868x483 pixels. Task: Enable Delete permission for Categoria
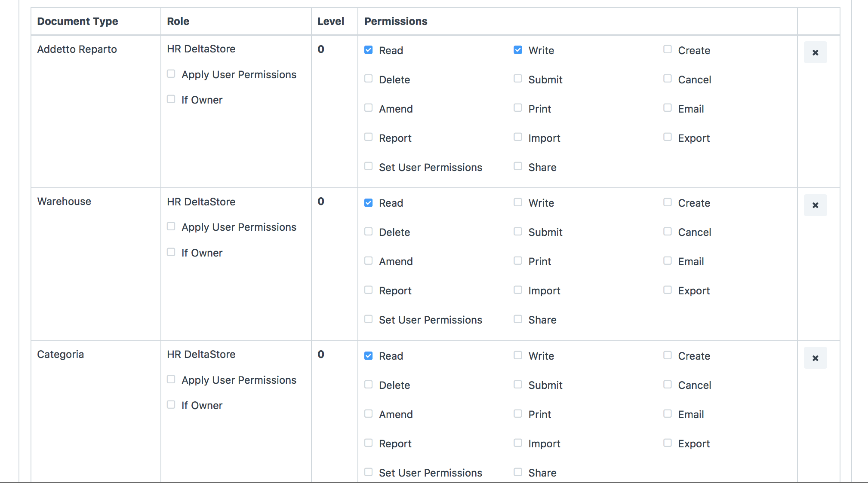pyautogui.click(x=369, y=385)
